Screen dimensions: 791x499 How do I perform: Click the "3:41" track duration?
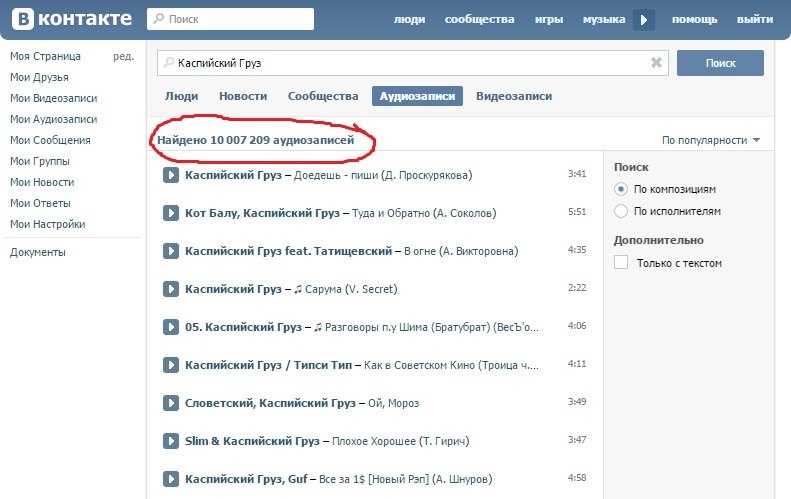point(577,174)
